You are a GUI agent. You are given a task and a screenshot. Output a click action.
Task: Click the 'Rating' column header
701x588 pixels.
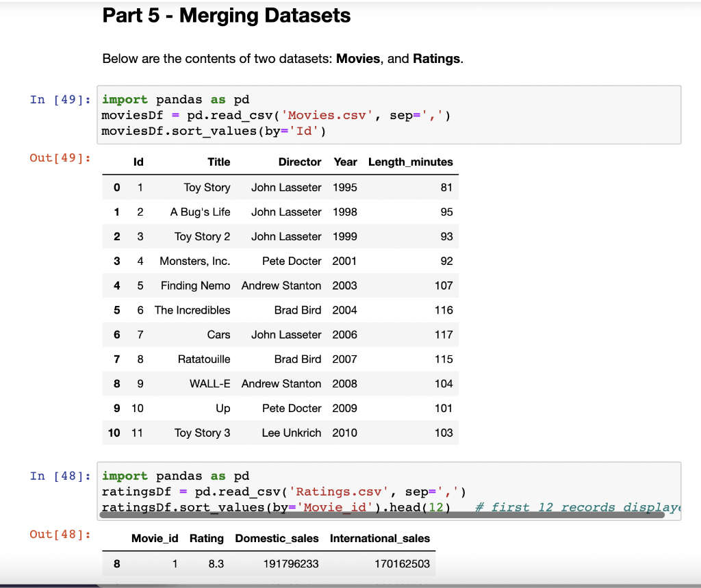point(207,538)
